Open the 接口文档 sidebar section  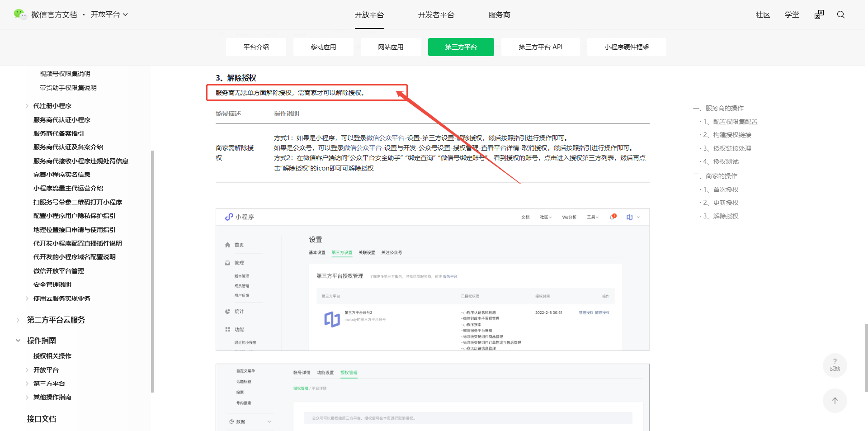42,419
